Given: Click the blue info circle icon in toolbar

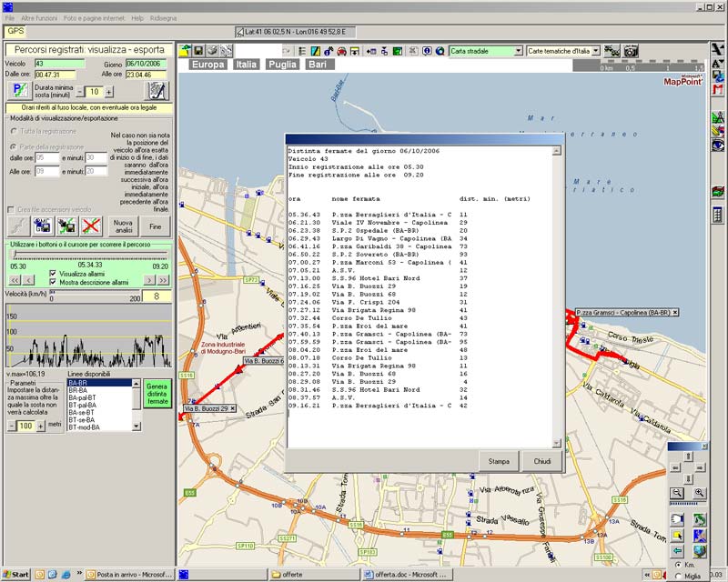Looking at the screenshot, I should pos(427,51).
